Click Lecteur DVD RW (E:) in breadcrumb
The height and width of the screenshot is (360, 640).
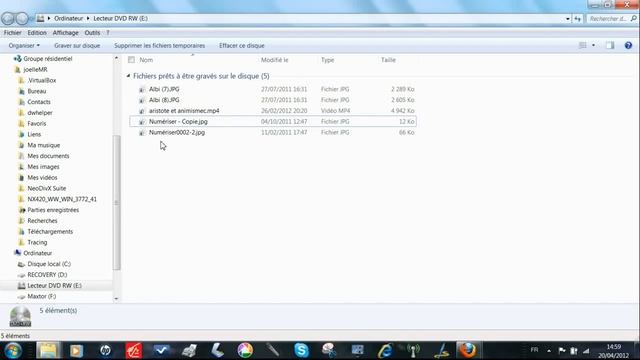click(x=120, y=18)
